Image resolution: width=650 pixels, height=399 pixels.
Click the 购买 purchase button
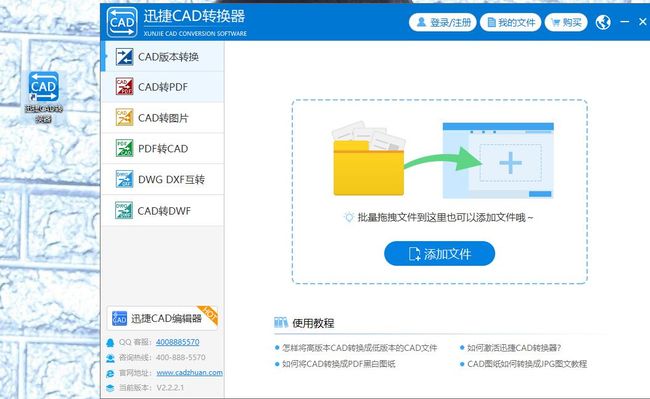tap(566, 22)
